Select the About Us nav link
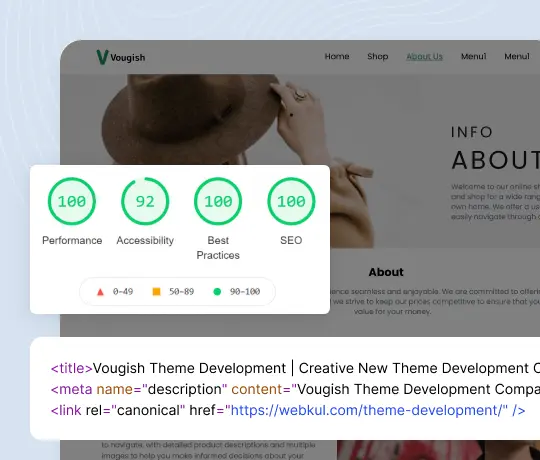 tap(424, 56)
